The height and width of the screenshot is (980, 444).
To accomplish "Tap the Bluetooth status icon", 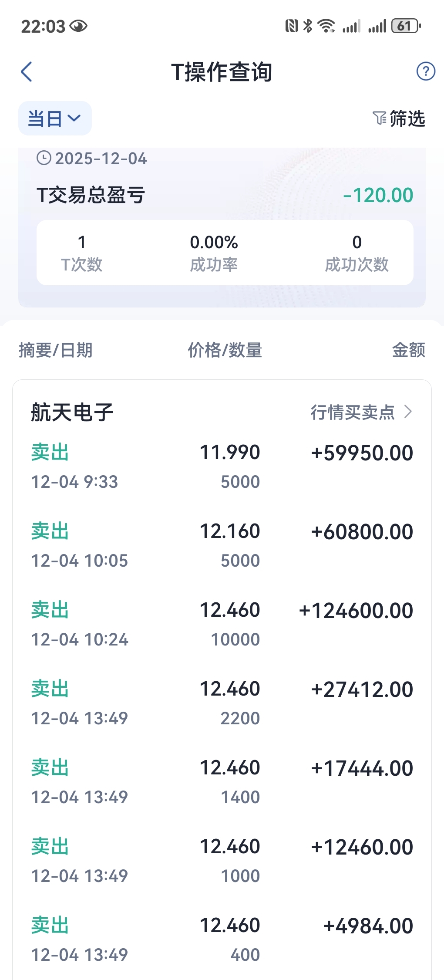I will point(308,26).
